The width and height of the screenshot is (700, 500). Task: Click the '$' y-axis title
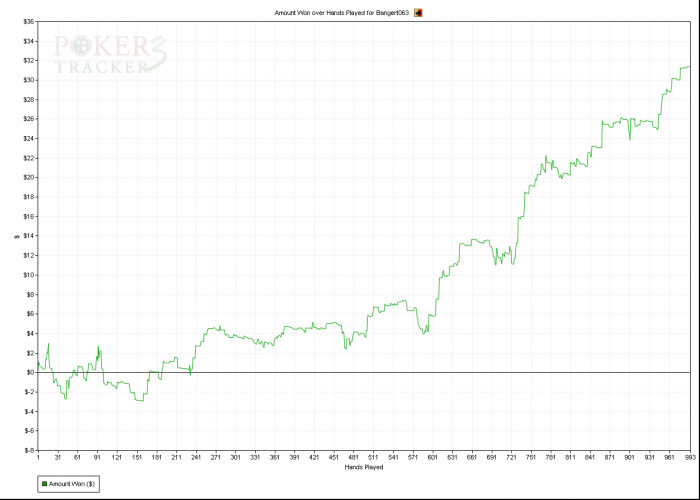pos(17,236)
